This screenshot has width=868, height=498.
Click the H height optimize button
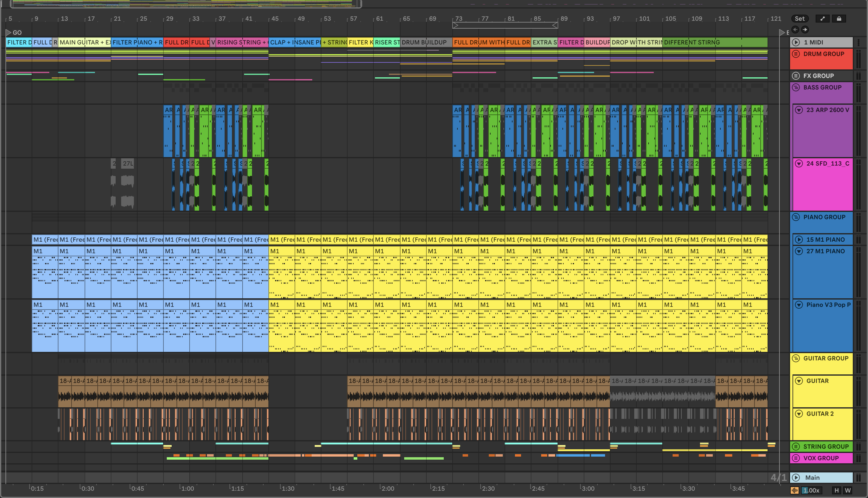(837, 490)
